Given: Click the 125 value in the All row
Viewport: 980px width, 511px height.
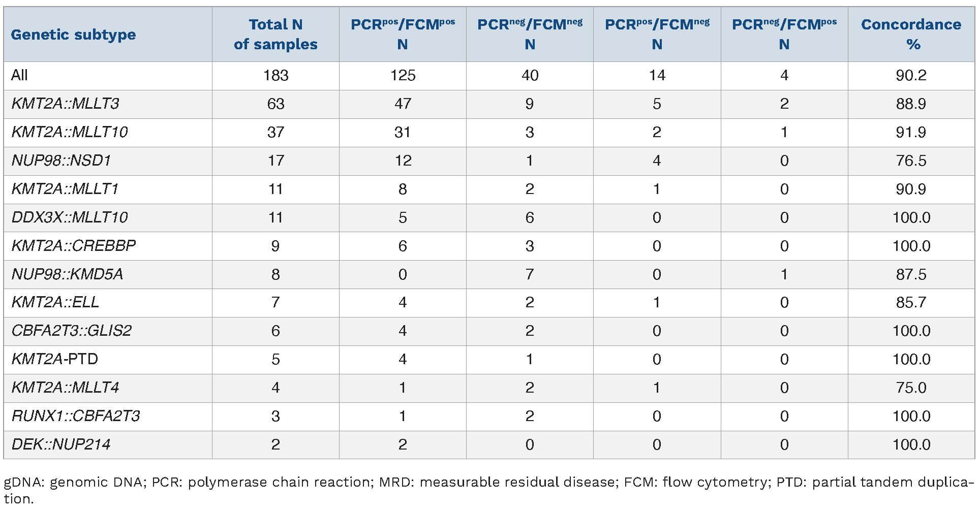Looking at the screenshot, I should (403, 76).
